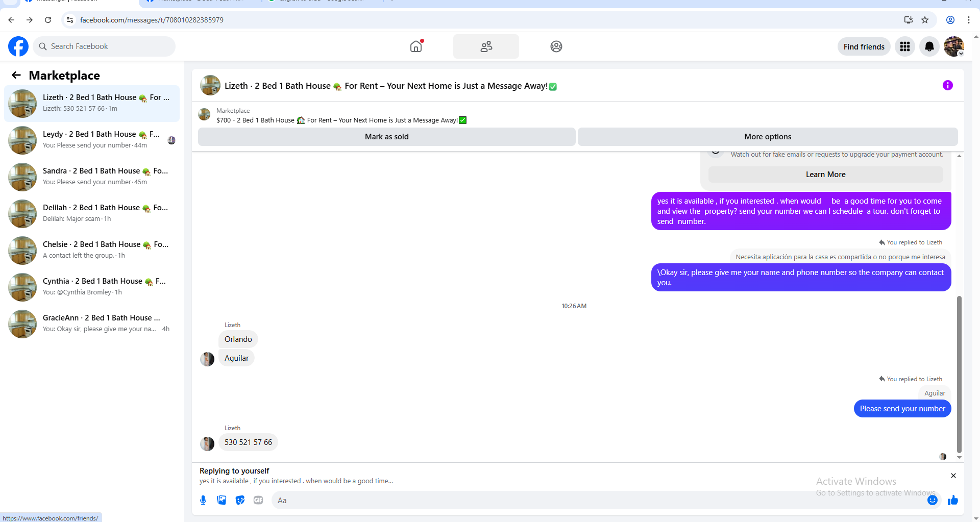The height and width of the screenshot is (522, 980).
Task: Click the voice clip microphone icon
Action: tap(203, 500)
